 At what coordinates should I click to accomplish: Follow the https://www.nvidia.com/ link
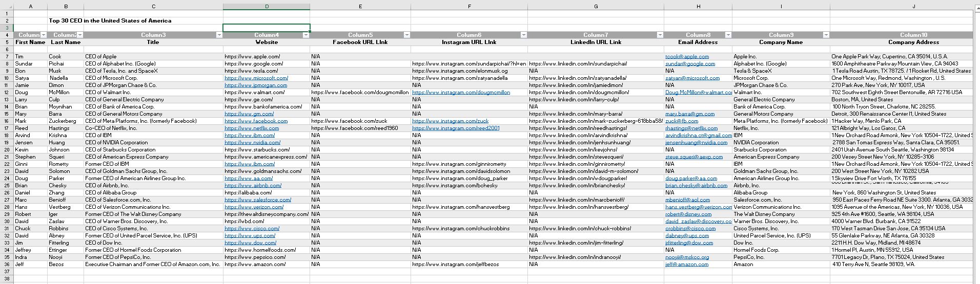252,142
